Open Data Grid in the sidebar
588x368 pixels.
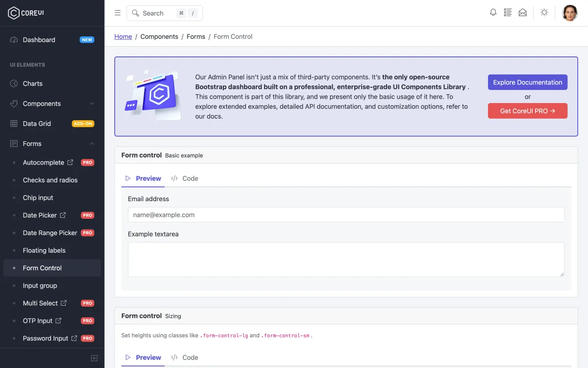(52, 124)
